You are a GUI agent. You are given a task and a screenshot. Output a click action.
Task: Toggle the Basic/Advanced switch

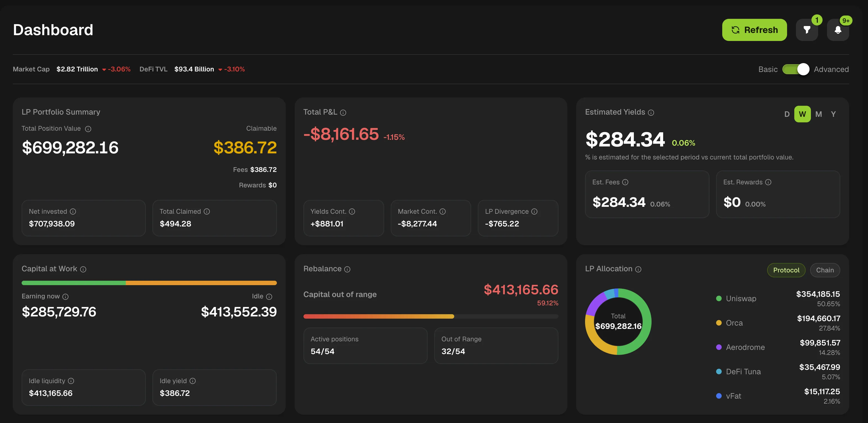click(x=796, y=69)
